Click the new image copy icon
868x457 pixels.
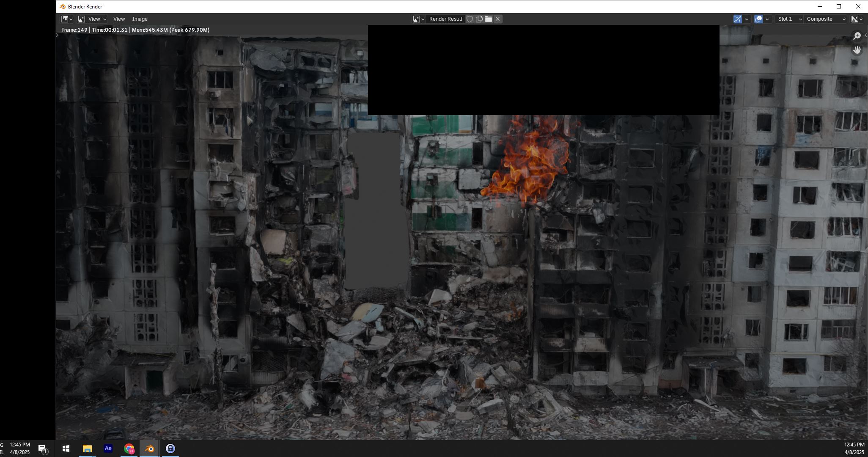click(479, 19)
